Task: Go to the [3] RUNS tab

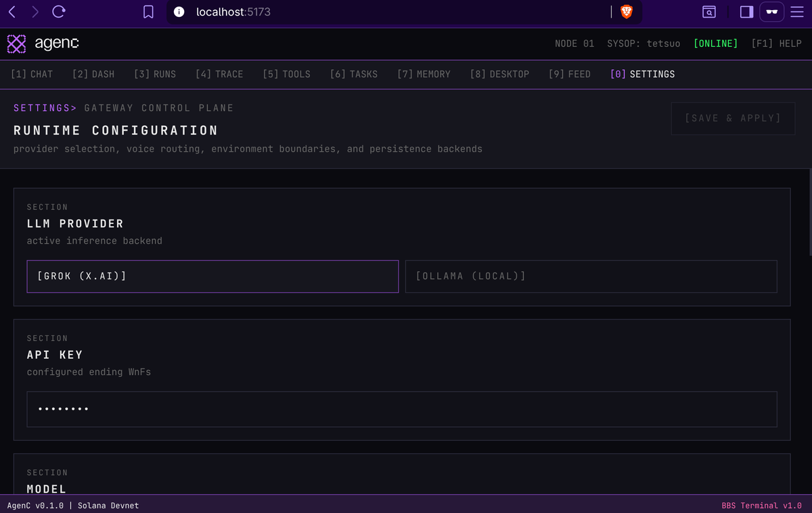Action: 155,74
